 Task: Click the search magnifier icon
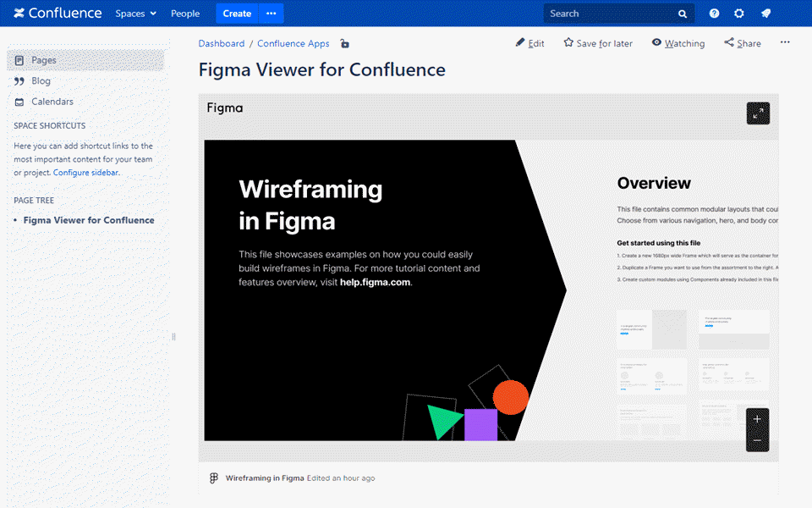pyautogui.click(x=683, y=14)
